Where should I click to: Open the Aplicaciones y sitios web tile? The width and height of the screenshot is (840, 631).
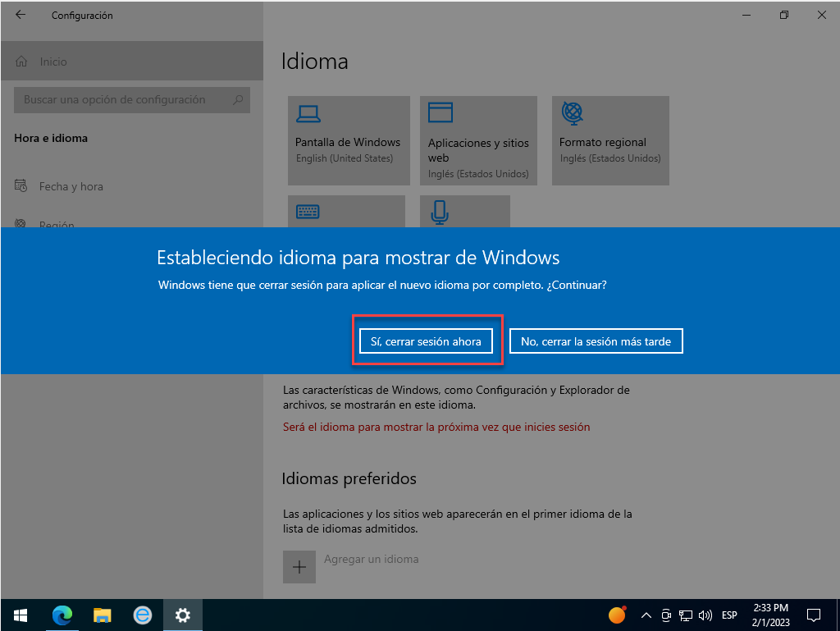coord(478,140)
